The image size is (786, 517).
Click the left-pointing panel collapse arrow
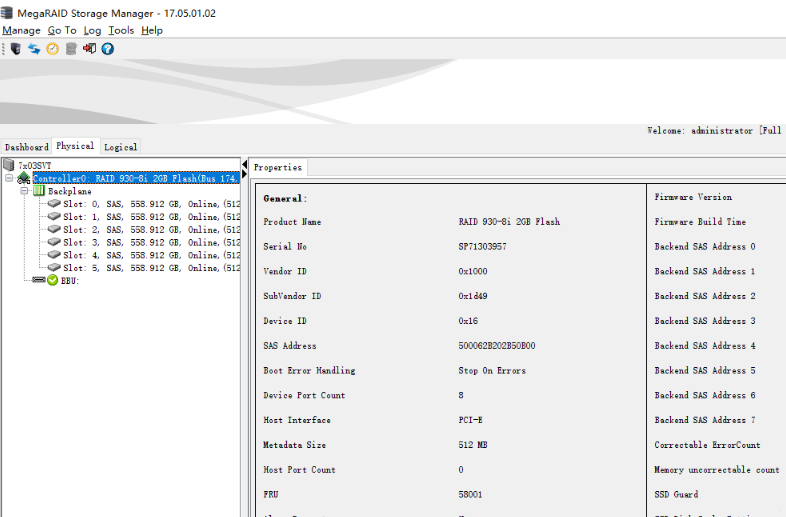click(x=244, y=163)
